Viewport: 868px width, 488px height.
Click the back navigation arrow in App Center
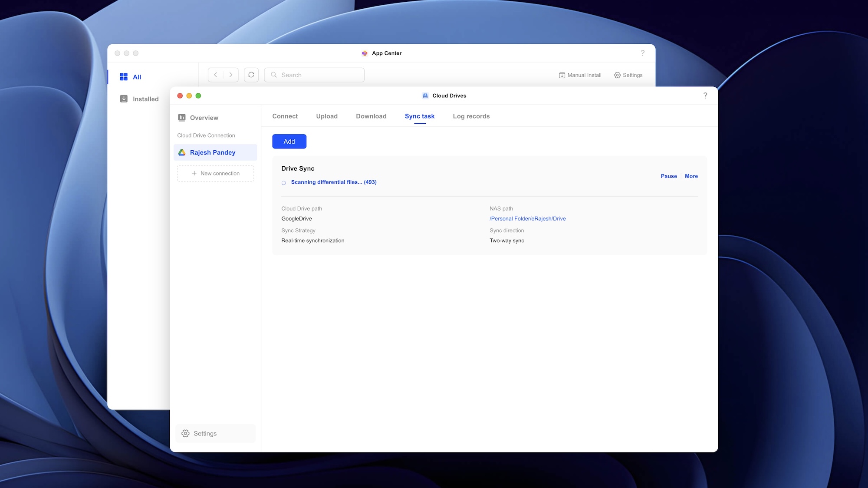(x=216, y=75)
